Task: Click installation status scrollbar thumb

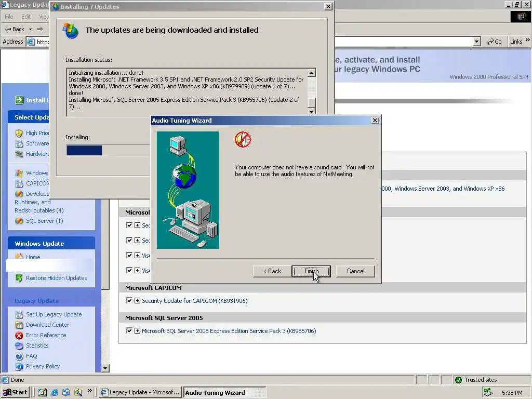Action: (312, 102)
